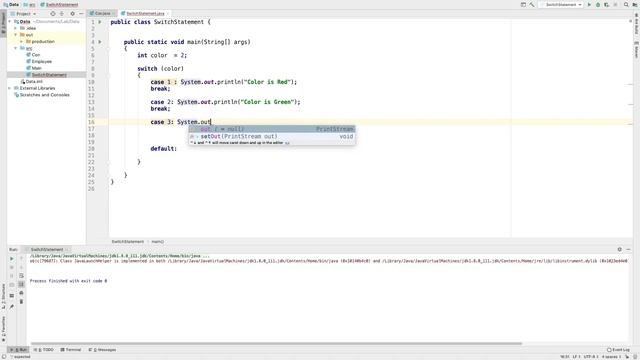This screenshot has height=360, width=640.
Task: Expand the production folder
Action: [22, 41]
